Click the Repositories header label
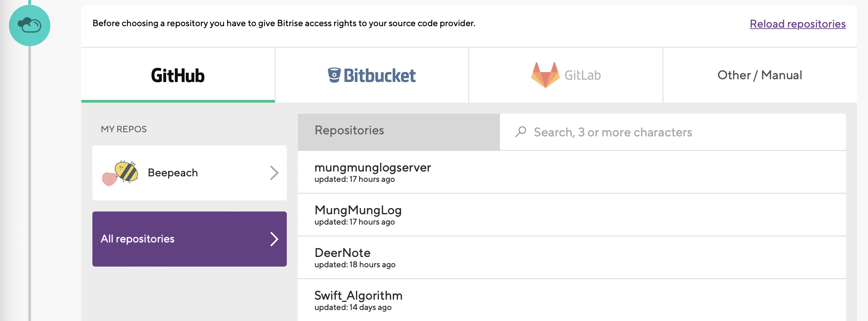The height and width of the screenshot is (321, 868). point(349,130)
